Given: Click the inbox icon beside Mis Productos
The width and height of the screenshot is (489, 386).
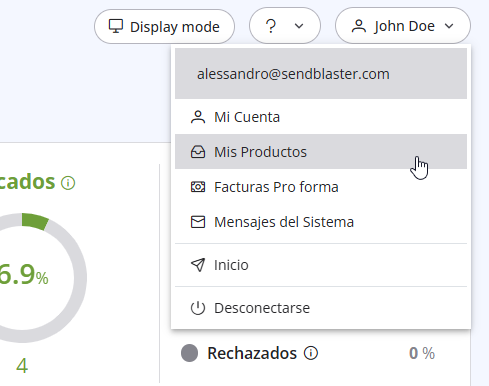Looking at the screenshot, I should pyautogui.click(x=198, y=152).
